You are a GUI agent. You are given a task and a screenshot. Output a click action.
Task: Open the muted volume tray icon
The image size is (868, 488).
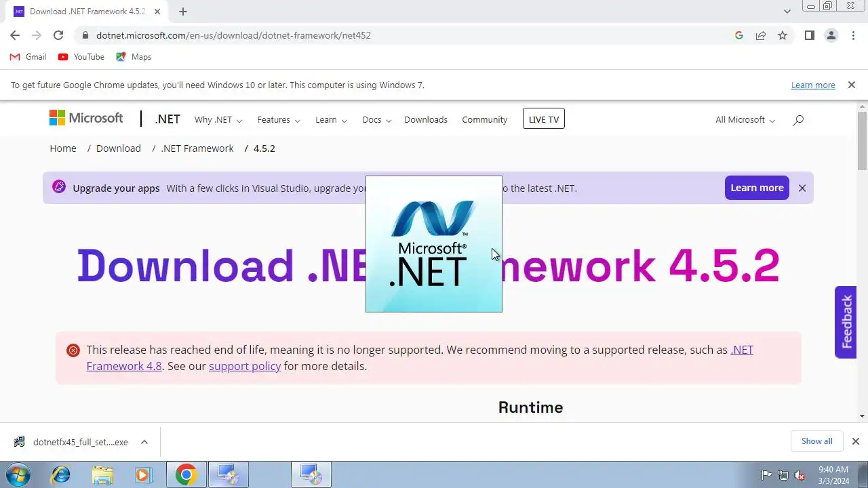[800, 475]
